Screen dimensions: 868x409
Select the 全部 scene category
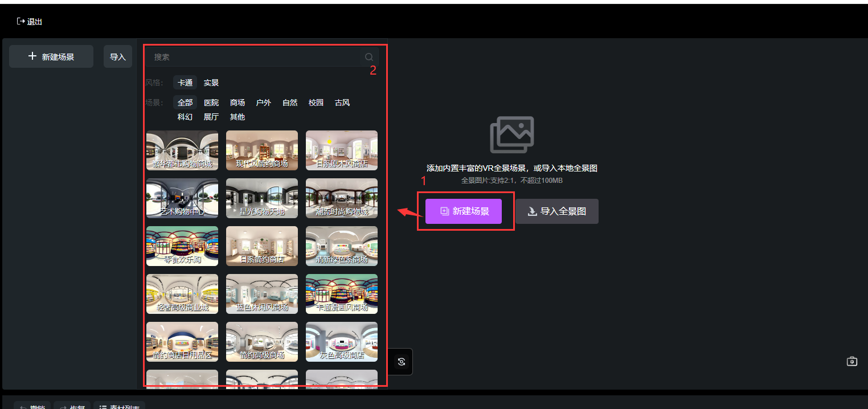click(185, 103)
